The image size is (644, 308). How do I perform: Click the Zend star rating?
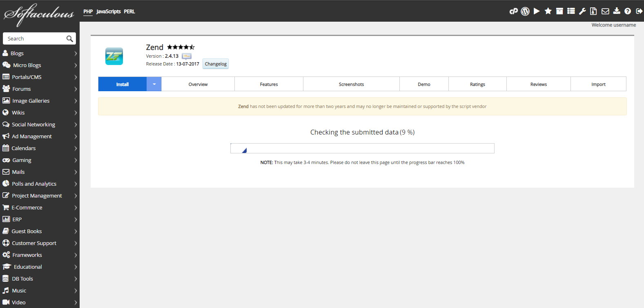(x=181, y=47)
